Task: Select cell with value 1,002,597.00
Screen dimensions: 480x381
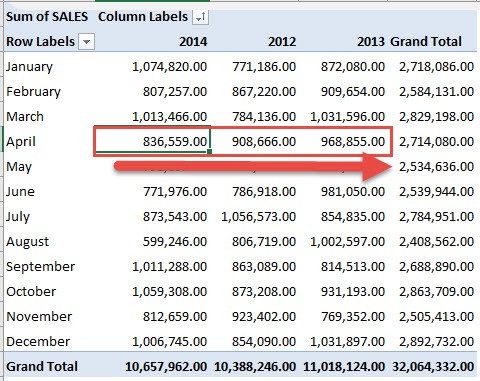Action: [x=347, y=242]
